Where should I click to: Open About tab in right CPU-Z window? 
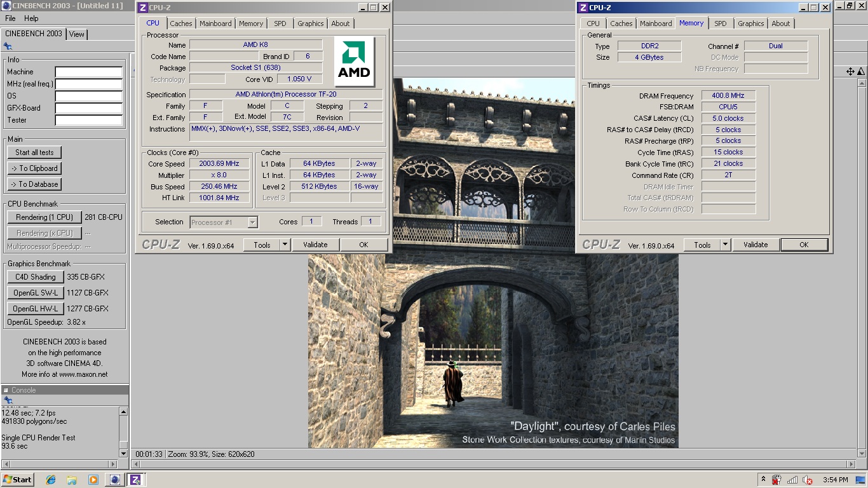781,24
